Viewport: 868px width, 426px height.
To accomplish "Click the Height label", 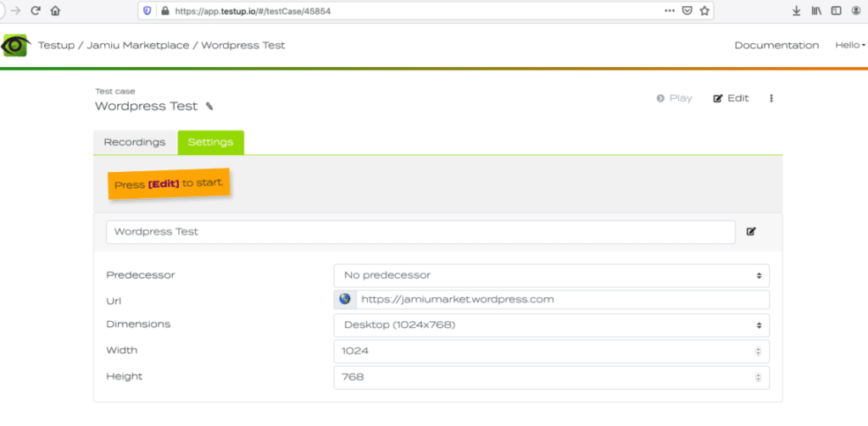I will tap(125, 376).
